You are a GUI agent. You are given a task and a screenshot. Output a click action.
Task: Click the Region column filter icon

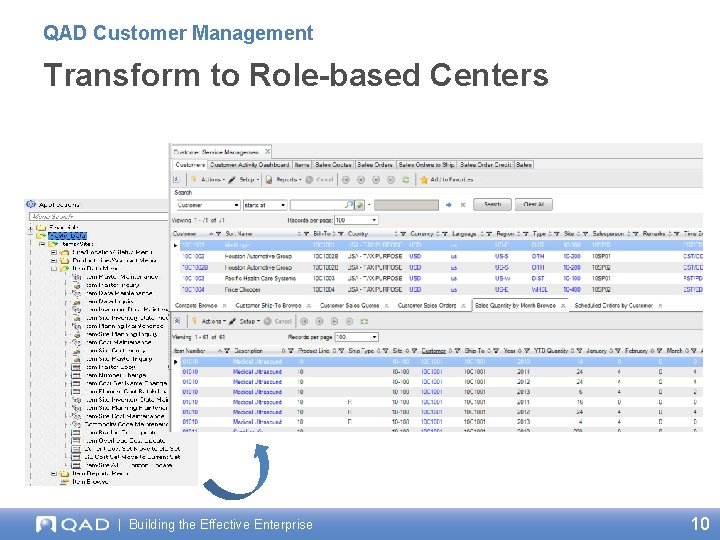pyautogui.click(x=525, y=234)
